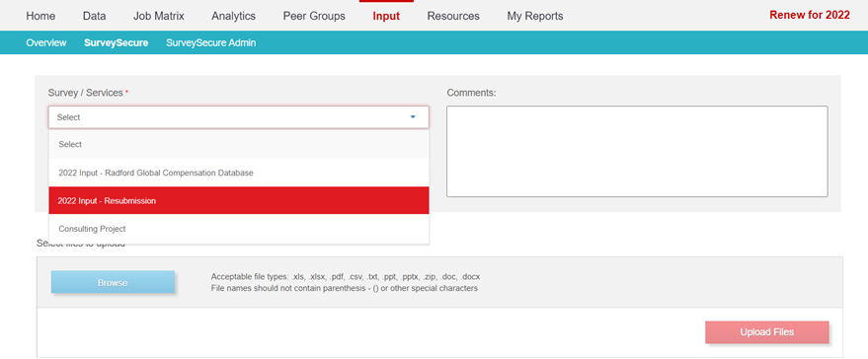Click the Renew for 2022 link
The height and width of the screenshot is (359, 868).
coord(810,15)
